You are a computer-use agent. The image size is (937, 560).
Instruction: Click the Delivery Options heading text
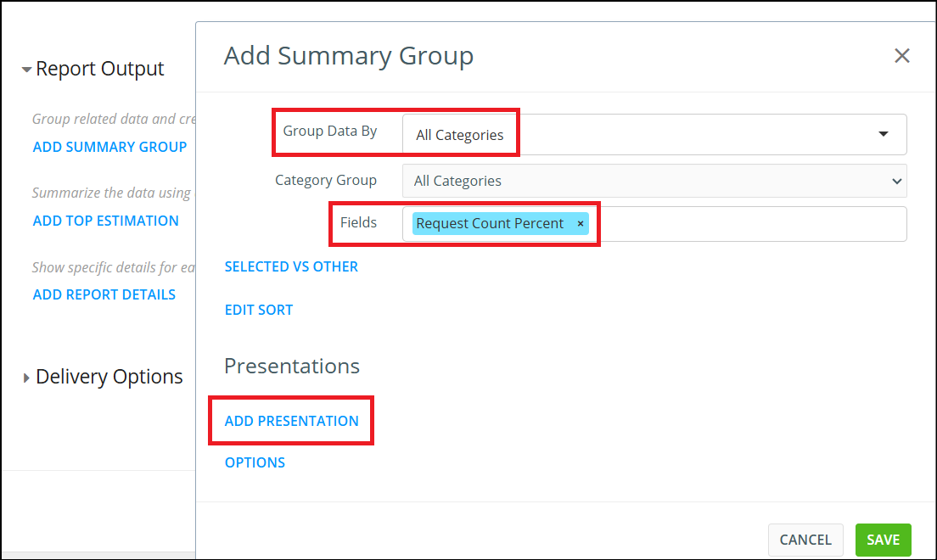coord(109,377)
